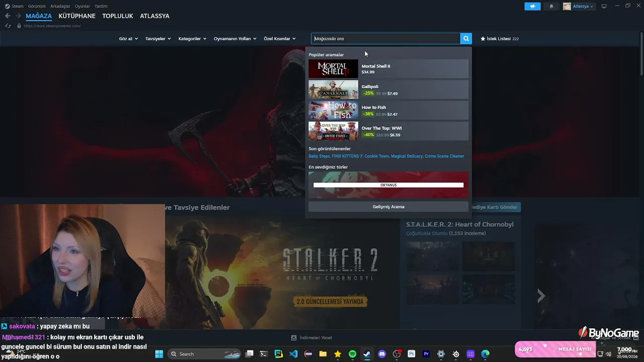
Task: Open İstek Listesi wishlist
Action: pos(500,39)
